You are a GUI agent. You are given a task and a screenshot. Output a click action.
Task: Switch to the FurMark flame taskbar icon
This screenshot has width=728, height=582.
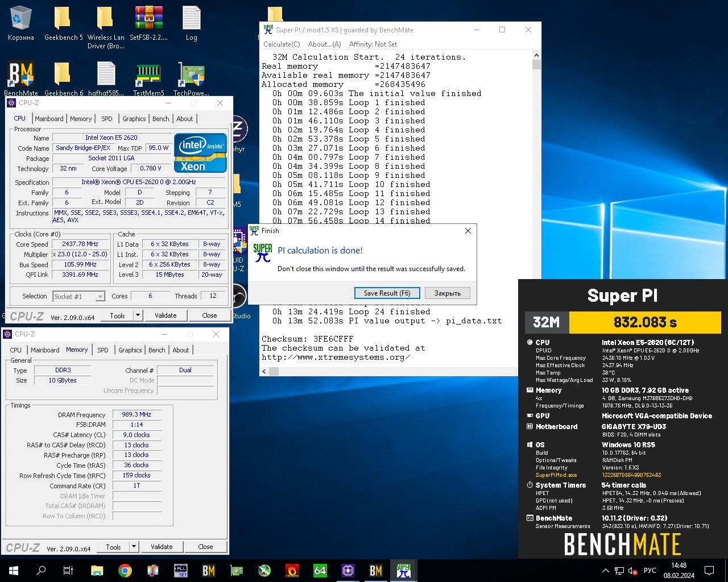292,571
